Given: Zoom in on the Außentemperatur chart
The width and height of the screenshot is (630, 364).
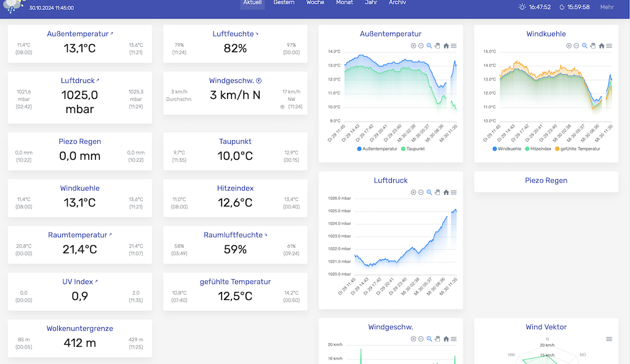Looking at the screenshot, I should [413, 45].
